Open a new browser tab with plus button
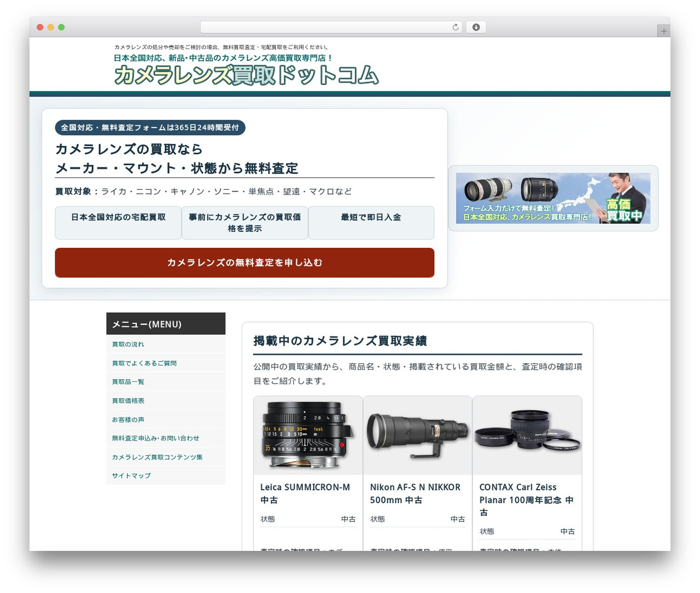Screen dimensions: 700x593 coord(663,31)
